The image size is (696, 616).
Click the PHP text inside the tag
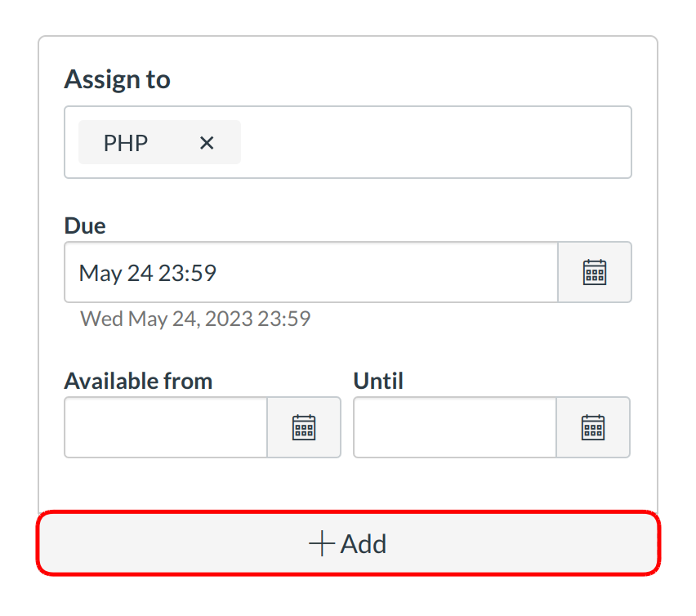126,143
